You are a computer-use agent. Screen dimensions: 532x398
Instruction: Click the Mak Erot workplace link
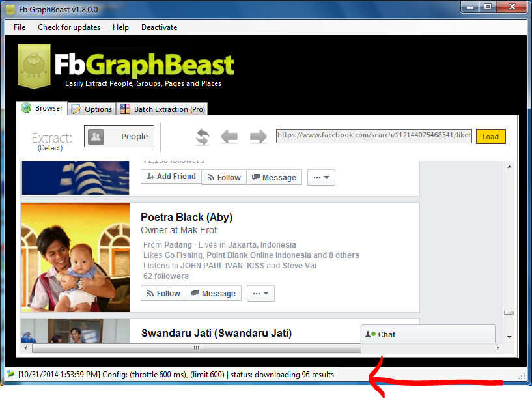pyautogui.click(x=199, y=230)
